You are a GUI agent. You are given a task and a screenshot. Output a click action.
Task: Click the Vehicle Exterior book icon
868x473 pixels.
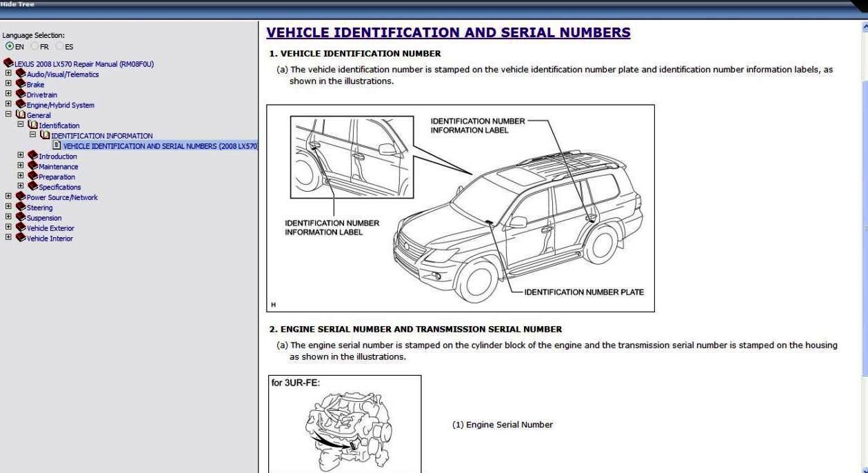[x=21, y=228]
